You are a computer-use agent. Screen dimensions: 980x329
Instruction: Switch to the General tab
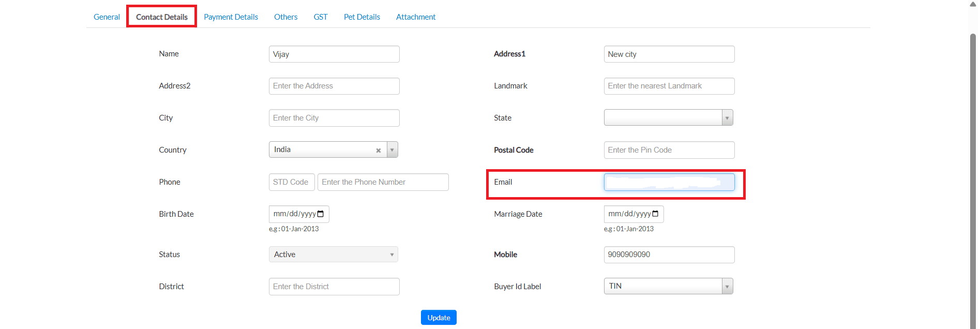[x=107, y=17]
